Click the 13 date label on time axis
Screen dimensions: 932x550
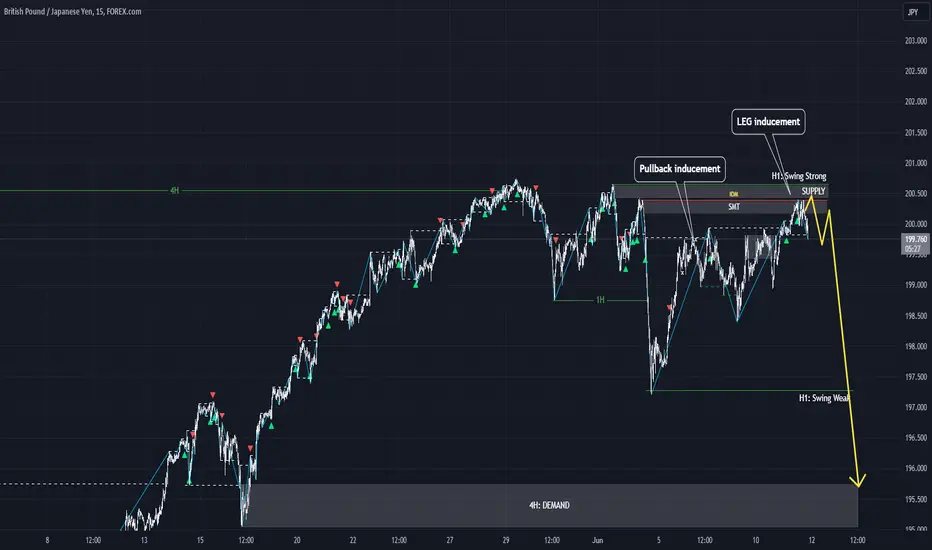[x=144, y=540]
